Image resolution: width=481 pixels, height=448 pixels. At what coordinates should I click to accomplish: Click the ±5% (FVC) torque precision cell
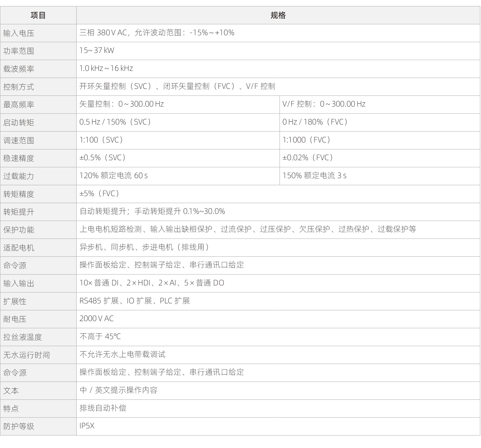point(100,193)
